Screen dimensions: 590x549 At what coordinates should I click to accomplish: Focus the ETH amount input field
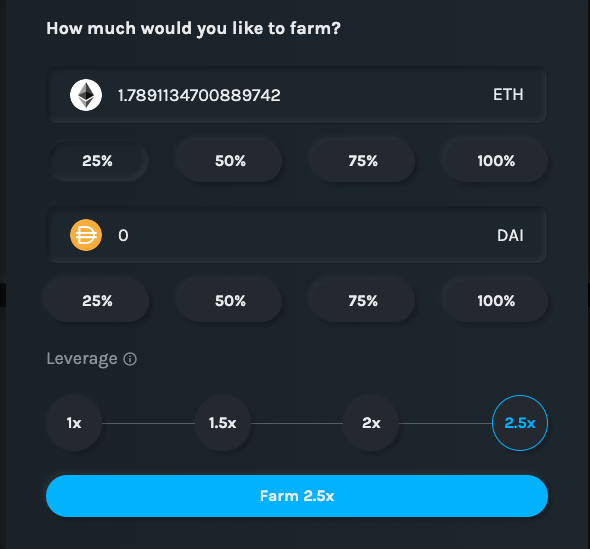coord(297,95)
